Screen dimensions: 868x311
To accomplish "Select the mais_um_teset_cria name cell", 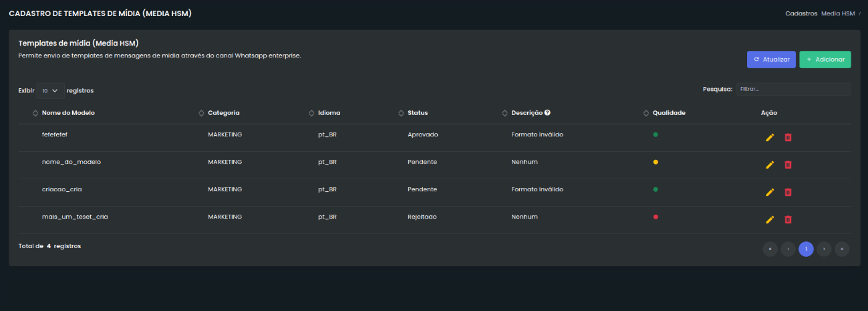I will [x=75, y=217].
